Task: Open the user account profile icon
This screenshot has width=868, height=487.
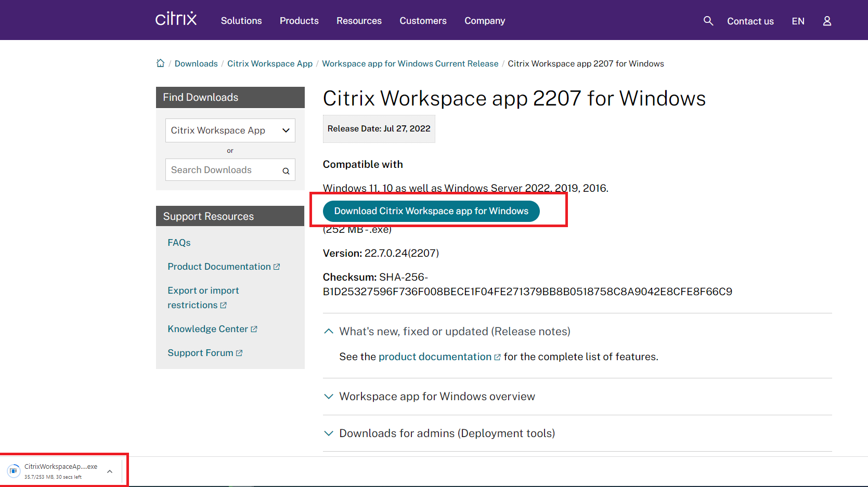Action: tap(826, 21)
